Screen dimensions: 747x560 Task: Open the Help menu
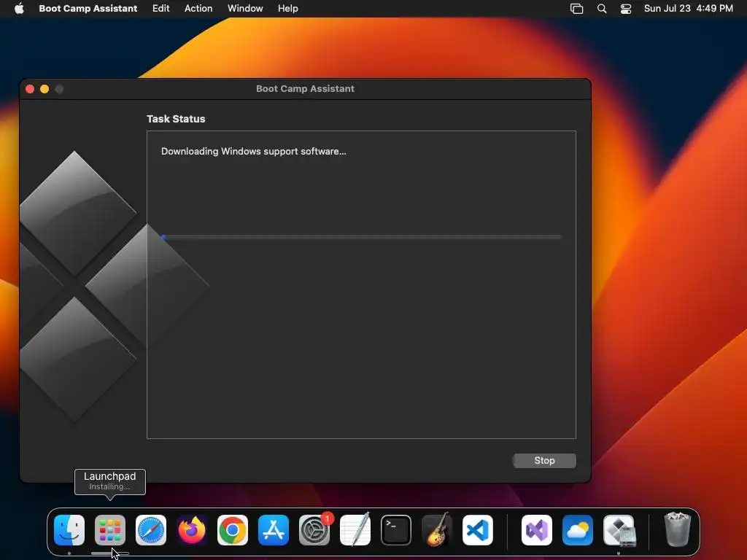[x=287, y=8]
